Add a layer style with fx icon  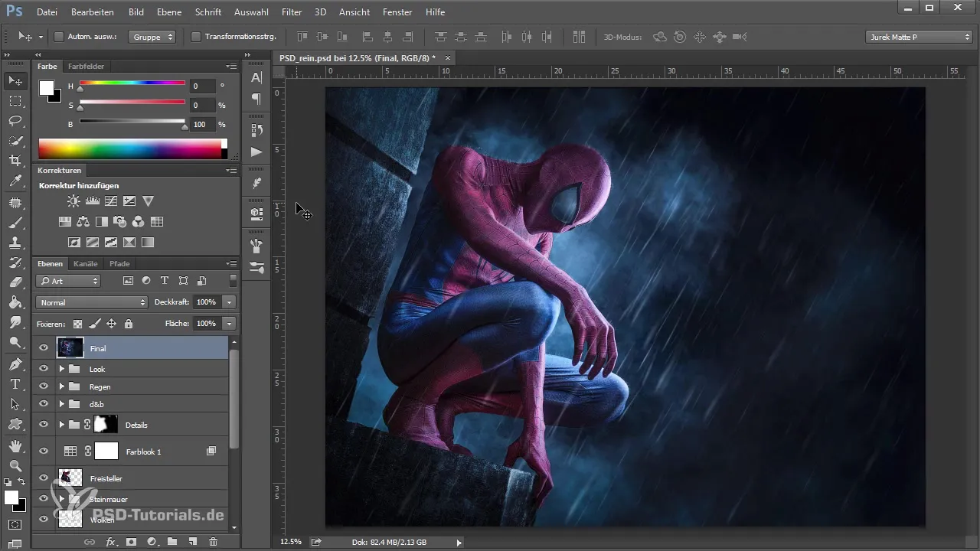110,542
